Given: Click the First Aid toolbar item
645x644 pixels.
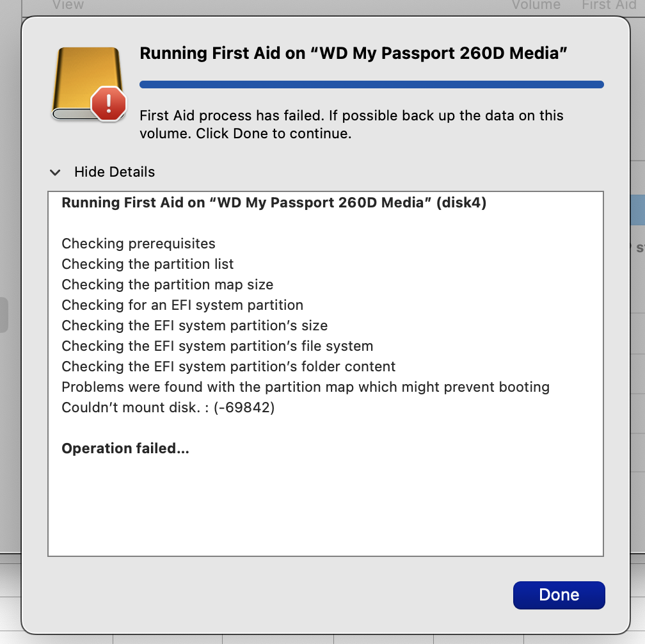Looking at the screenshot, I should [609, 5].
